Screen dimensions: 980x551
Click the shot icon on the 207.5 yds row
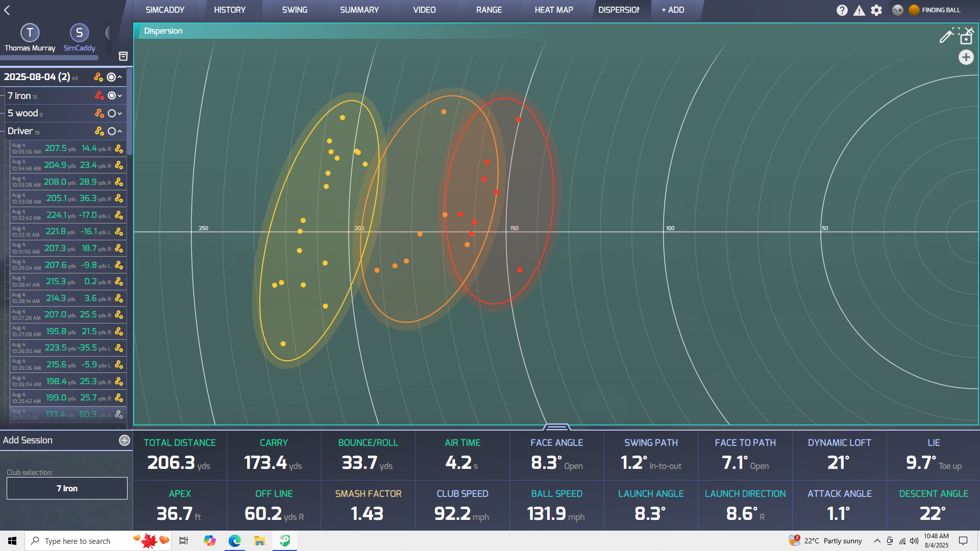(x=119, y=148)
